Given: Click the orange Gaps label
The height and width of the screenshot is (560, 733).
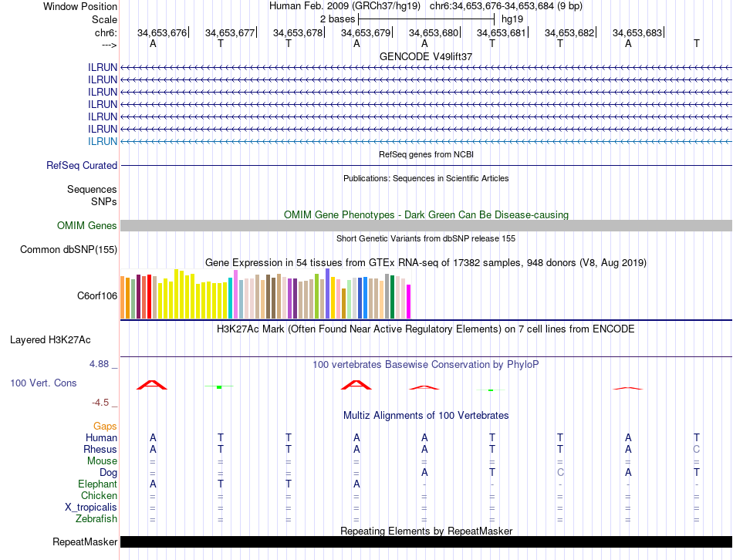Looking at the screenshot, I should 105,426.
